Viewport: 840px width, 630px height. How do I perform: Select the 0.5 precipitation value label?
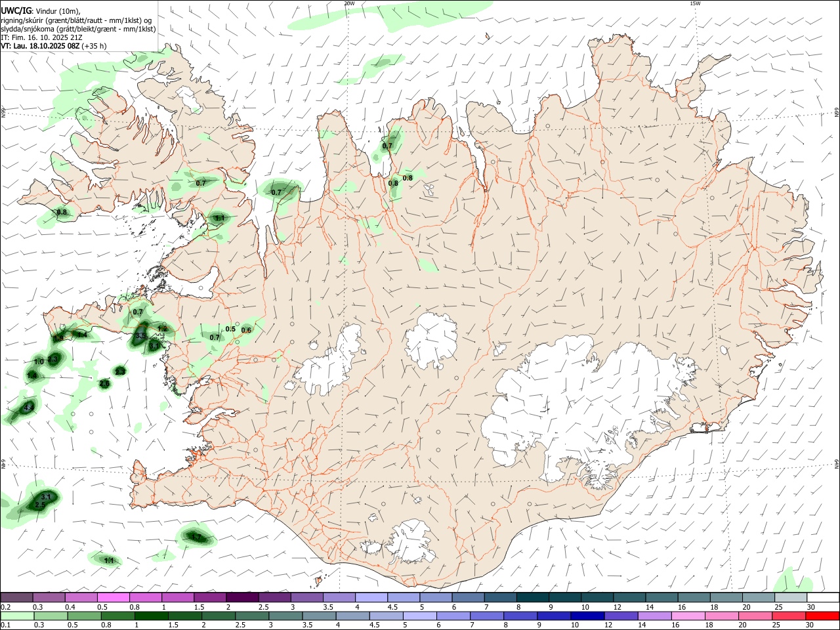pyautogui.click(x=230, y=329)
